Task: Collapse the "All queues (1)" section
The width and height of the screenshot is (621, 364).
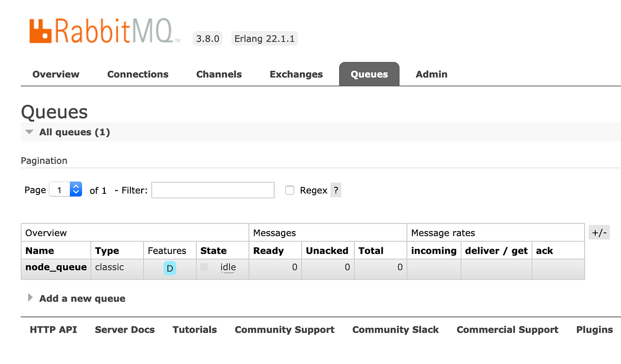Action: [x=29, y=131]
